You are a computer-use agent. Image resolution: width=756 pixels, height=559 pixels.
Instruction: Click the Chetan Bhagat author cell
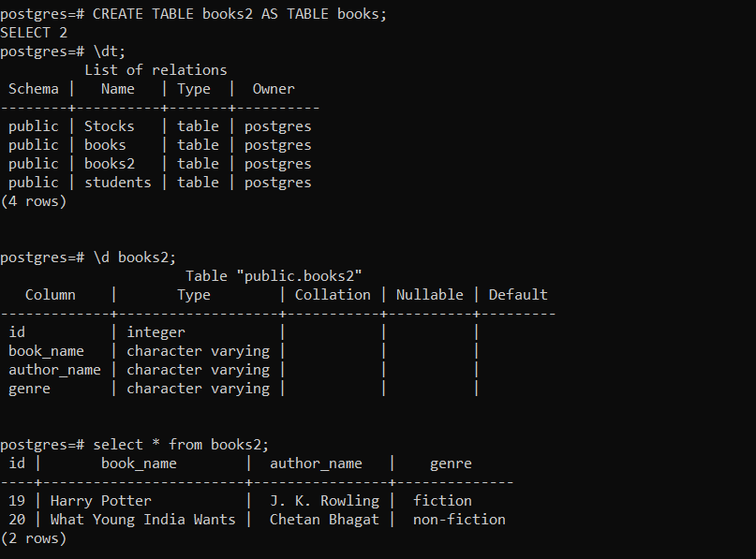point(324,520)
